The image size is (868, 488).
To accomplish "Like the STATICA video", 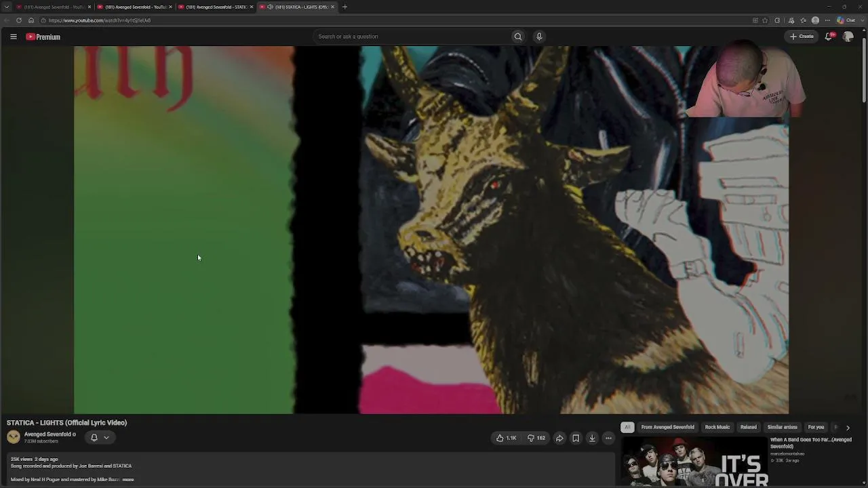I will click(x=507, y=438).
